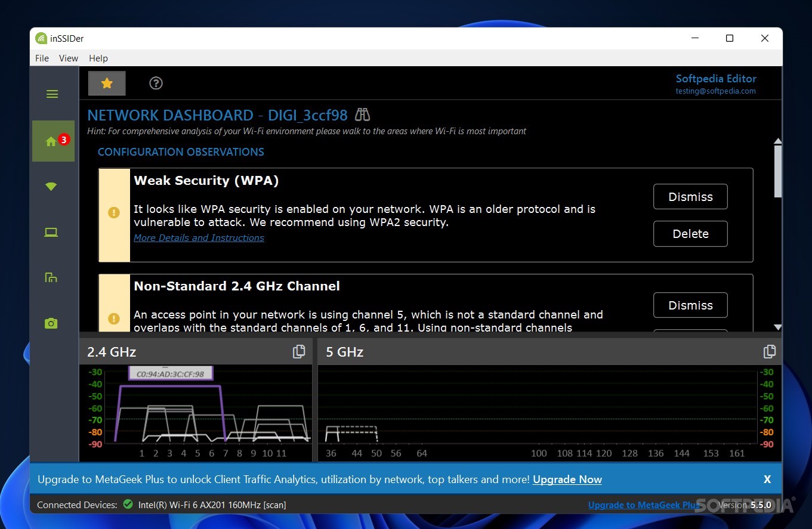Maximize the inSSIDer window
The image size is (812, 529).
730,38
